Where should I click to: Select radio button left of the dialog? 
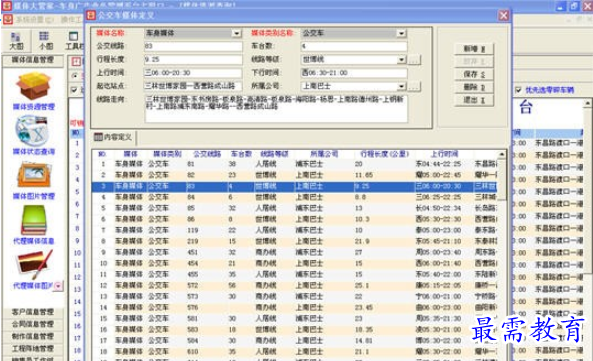pos(75,76)
